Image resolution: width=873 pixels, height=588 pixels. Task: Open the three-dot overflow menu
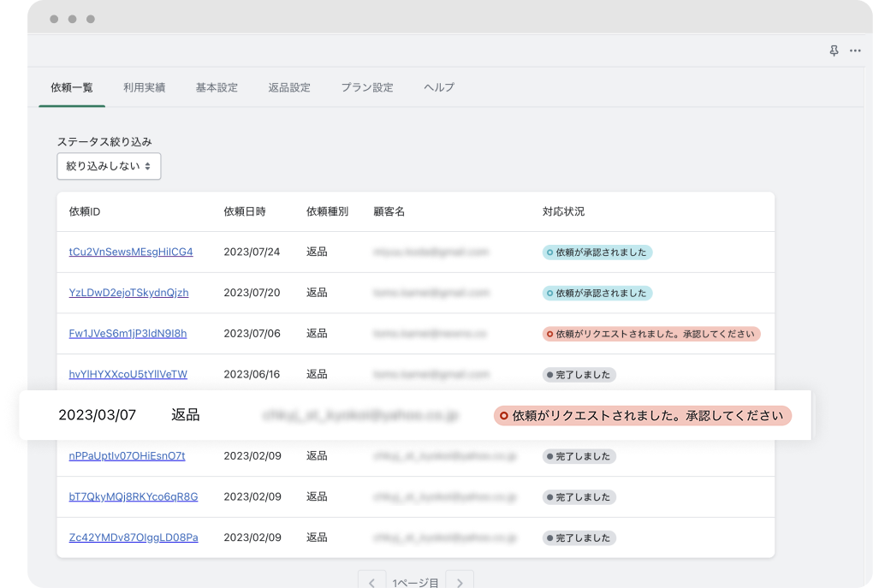coord(855,51)
